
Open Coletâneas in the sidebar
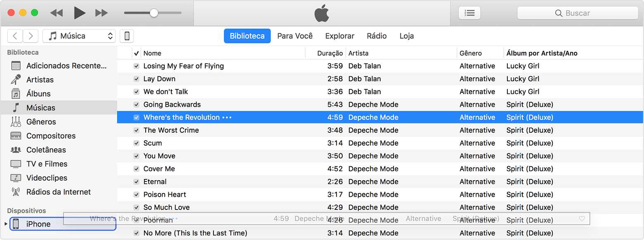pyautogui.click(x=59, y=150)
